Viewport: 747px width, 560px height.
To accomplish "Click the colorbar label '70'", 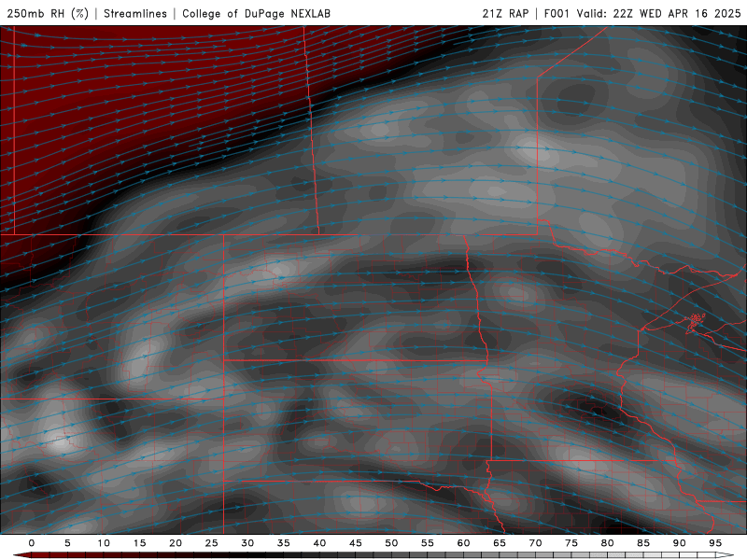I will (535, 543).
